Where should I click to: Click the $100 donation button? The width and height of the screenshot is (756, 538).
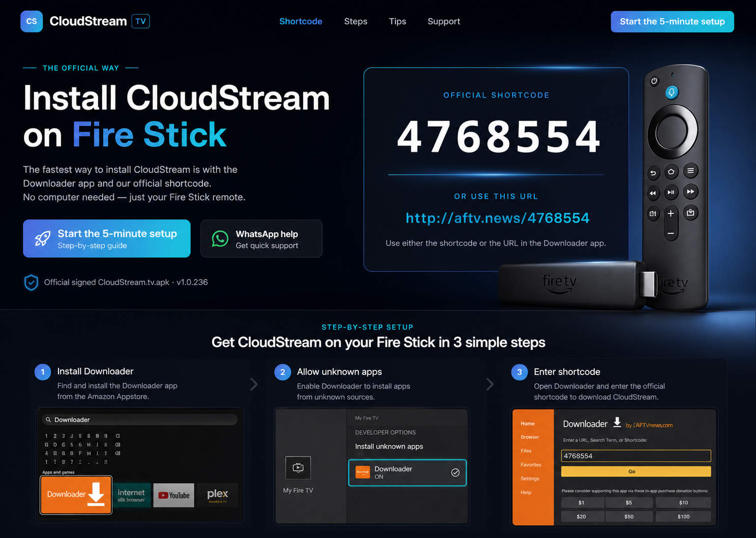tap(683, 517)
